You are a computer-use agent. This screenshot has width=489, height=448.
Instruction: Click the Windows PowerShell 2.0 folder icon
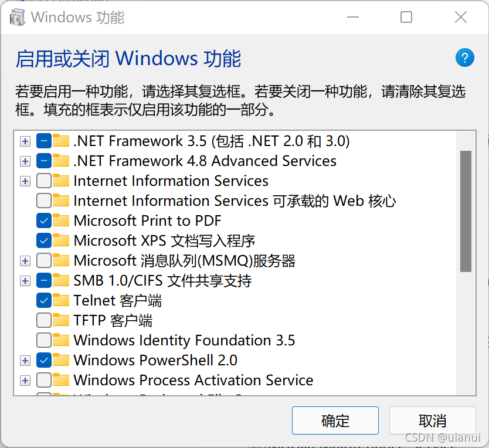tap(61, 360)
